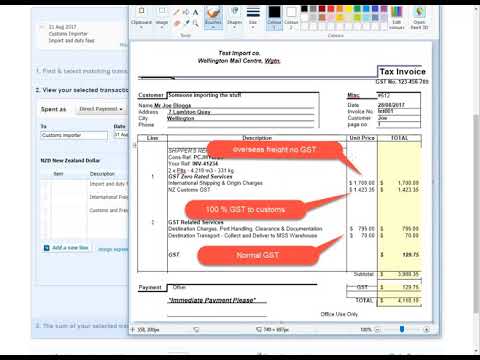Pick the red colour swatch
480x360 pixels.
pyautogui.click(x=331, y=9)
